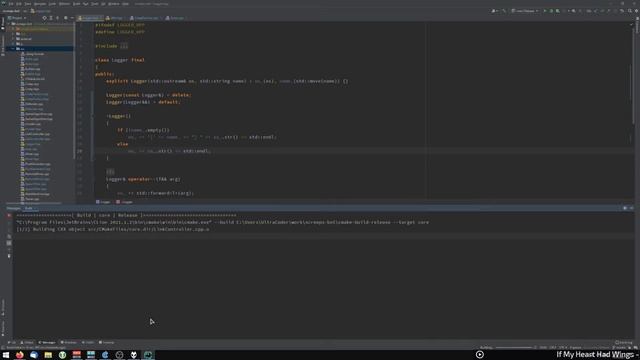Click the CLion taskbar icon
The height and width of the screenshot is (360, 640).
click(x=148, y=355)
